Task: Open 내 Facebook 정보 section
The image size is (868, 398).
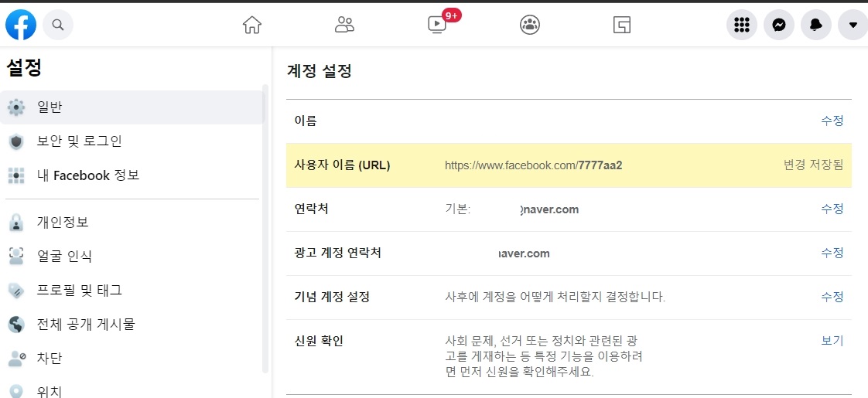Action: [132, 175]
